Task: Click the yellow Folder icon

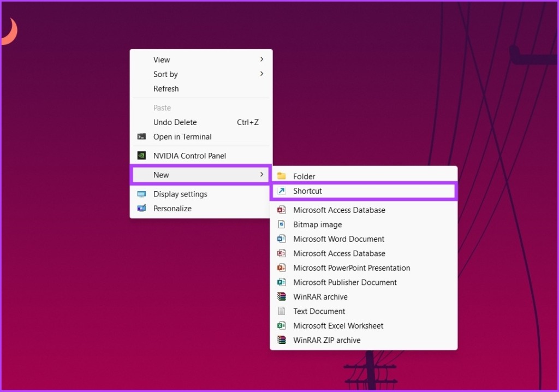Action: pyautogui.click(x=282, y=176)
